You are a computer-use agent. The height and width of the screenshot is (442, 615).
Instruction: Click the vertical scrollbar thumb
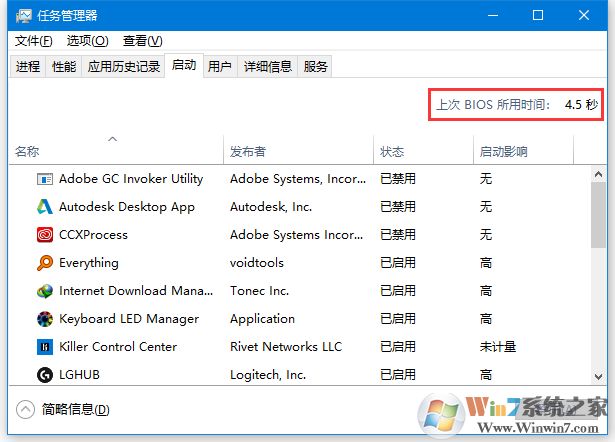click(x=599, y=215)
